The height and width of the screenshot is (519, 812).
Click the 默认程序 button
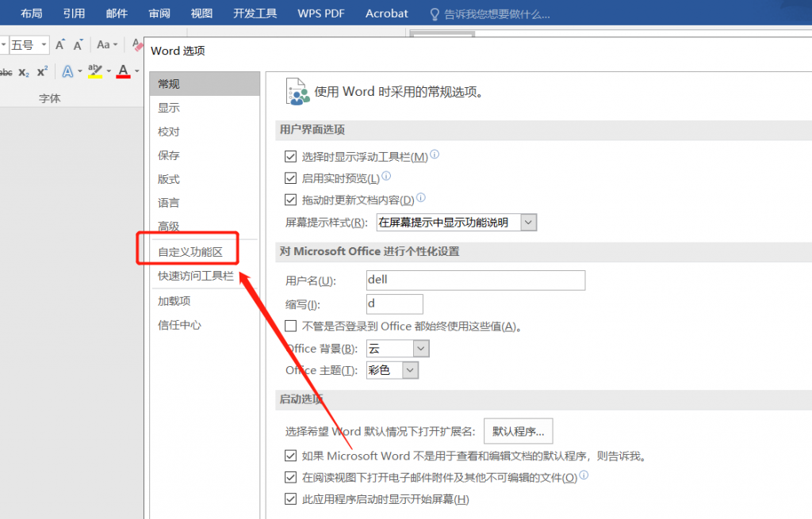(x=518, y=431)
